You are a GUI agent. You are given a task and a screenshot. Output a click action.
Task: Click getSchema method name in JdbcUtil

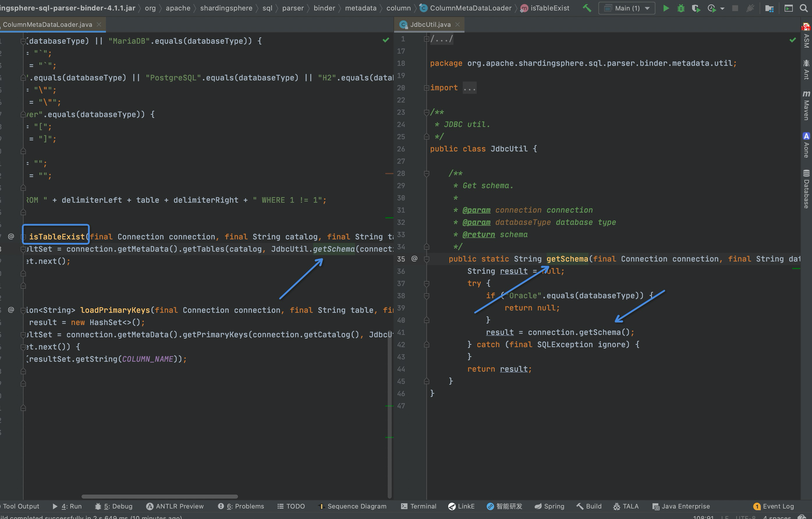click(x=567, y=259)
